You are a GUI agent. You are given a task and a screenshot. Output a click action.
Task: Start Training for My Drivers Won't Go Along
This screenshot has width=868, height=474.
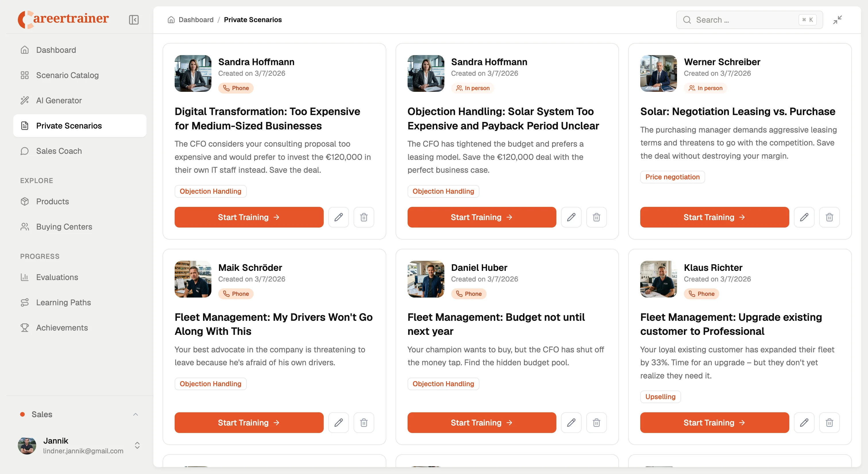tap(249, 422)
